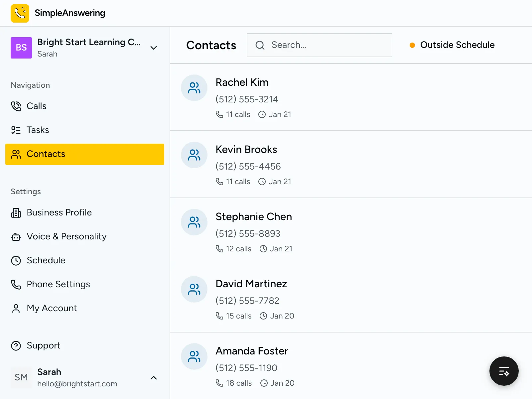532x399 pixels.
Task: Click Rachel Kim's avatar thumbnail
Action: 194,88
